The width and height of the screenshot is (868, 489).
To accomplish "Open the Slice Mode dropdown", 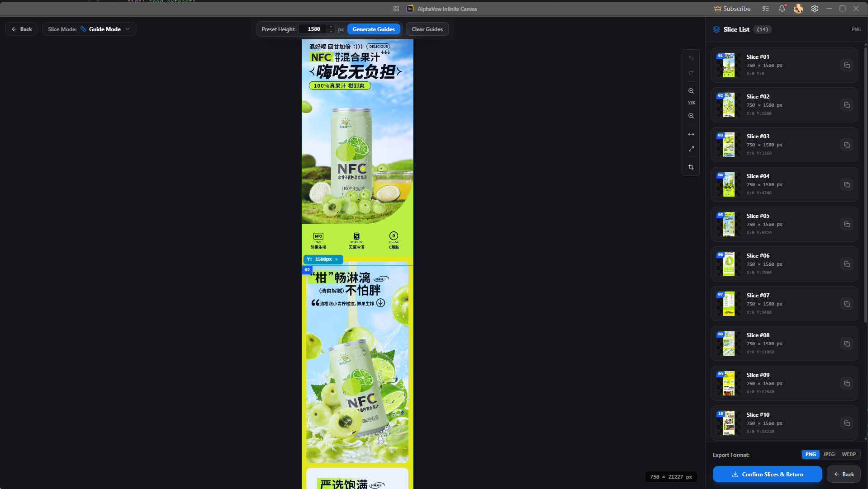I will point(89,29).
